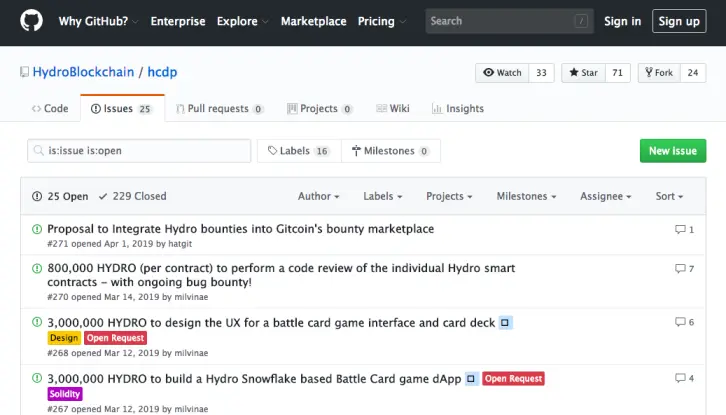Focus the top Search field
726x415 pixels.
[509, 21]
